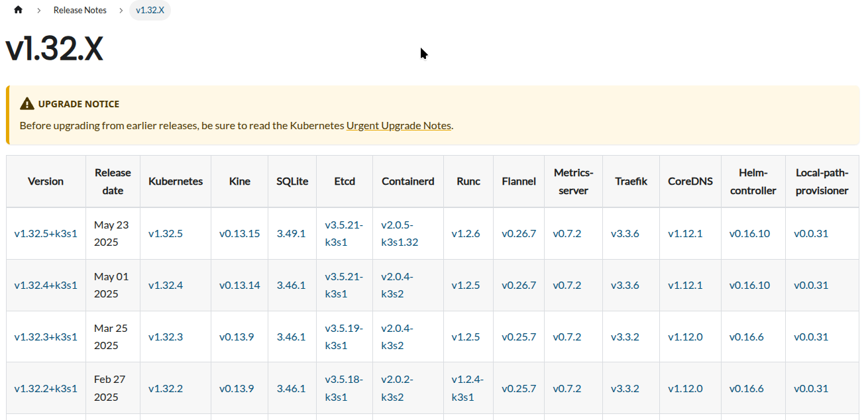868x420 pixels.
Task: Click Containerd v2.0.5-k3s1.32 link
Action: tap(400, 233)
